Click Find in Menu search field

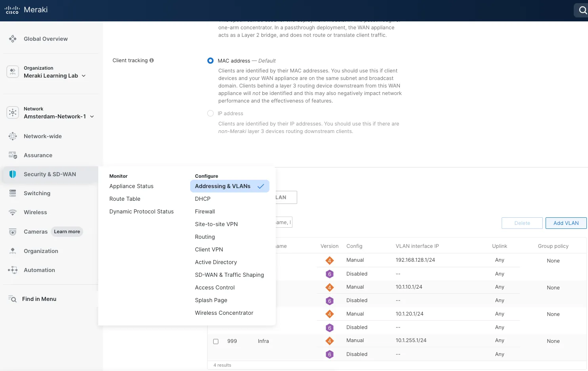[39, 299]
